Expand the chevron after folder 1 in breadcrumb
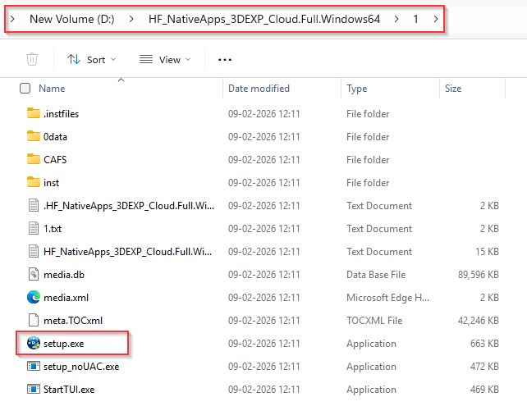 [435, 19]
